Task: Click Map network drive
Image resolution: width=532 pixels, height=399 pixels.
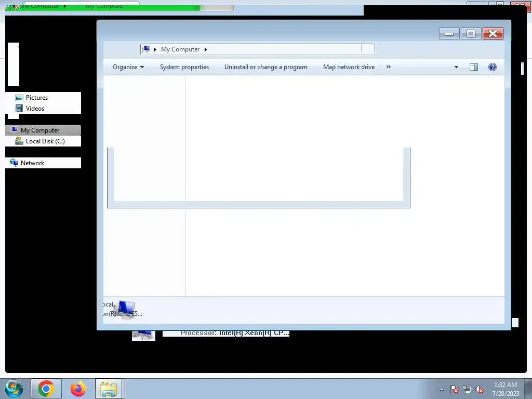Action: [349, 67]
